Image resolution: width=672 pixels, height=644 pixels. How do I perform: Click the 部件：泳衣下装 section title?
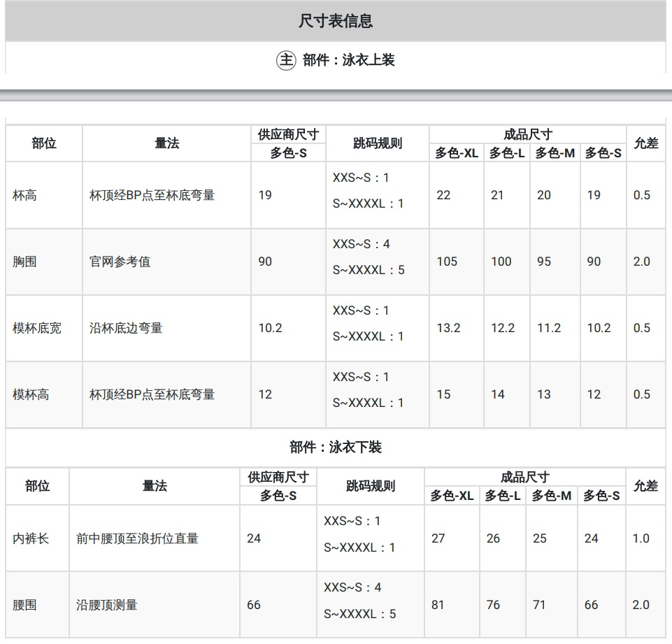pyautogui.click(x=336, y=448)
